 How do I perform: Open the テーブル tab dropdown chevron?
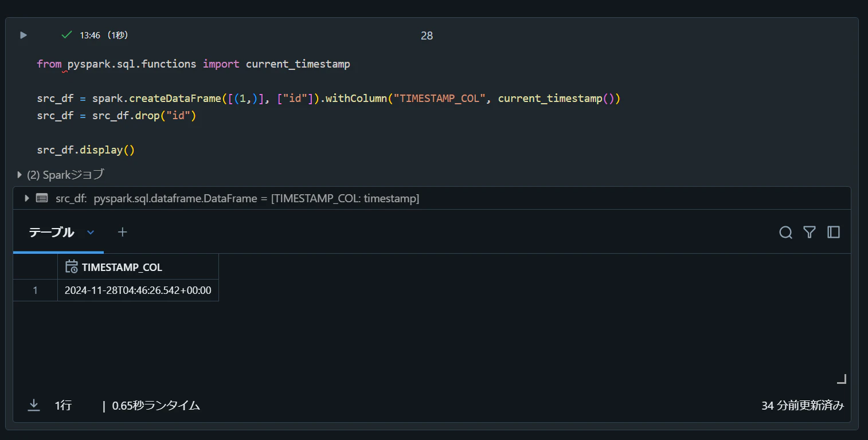(x=91, y=232)
